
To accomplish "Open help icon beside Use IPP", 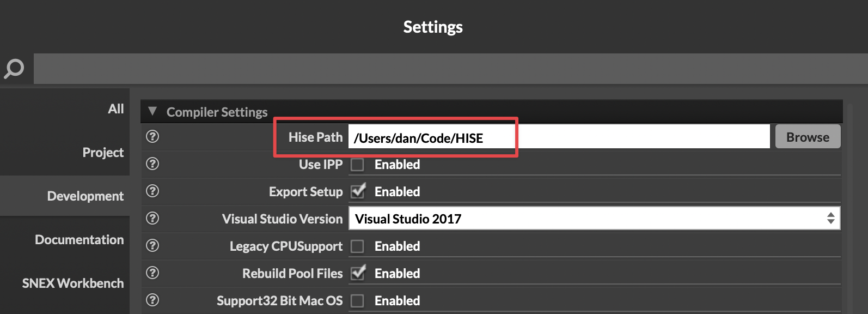I will (x=152, y=164).
